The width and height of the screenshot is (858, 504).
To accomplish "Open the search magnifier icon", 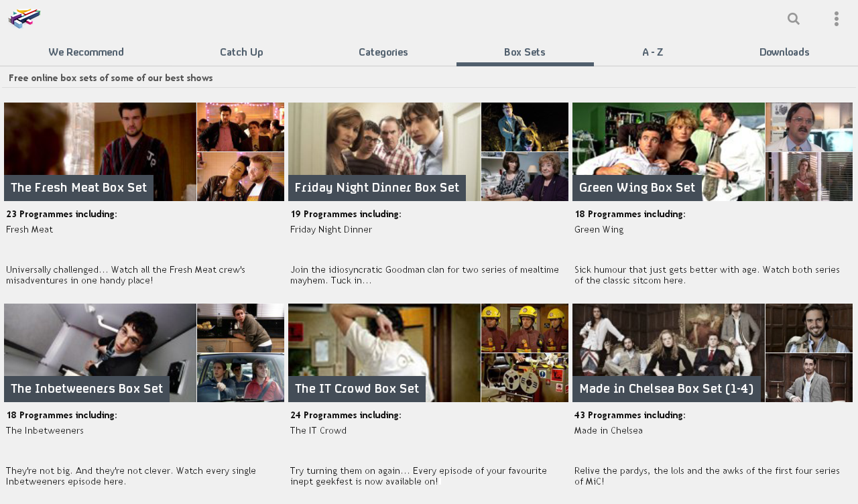I will tap(794, 19).
